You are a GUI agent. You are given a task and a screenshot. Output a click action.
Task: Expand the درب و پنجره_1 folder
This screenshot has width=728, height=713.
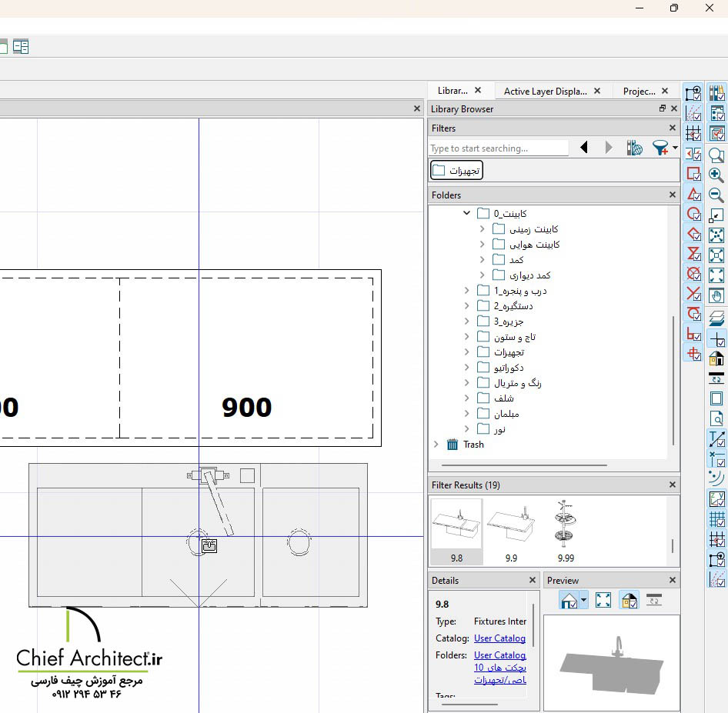point(467,291)
